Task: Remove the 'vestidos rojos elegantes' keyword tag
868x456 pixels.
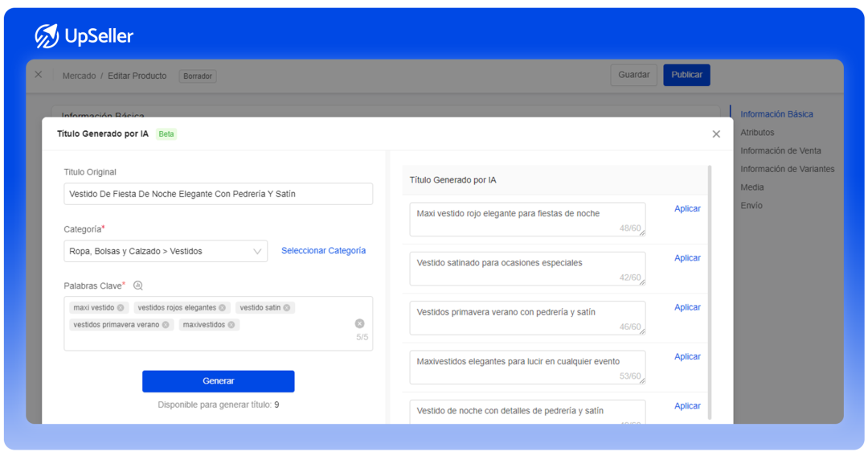Action: 223,308
